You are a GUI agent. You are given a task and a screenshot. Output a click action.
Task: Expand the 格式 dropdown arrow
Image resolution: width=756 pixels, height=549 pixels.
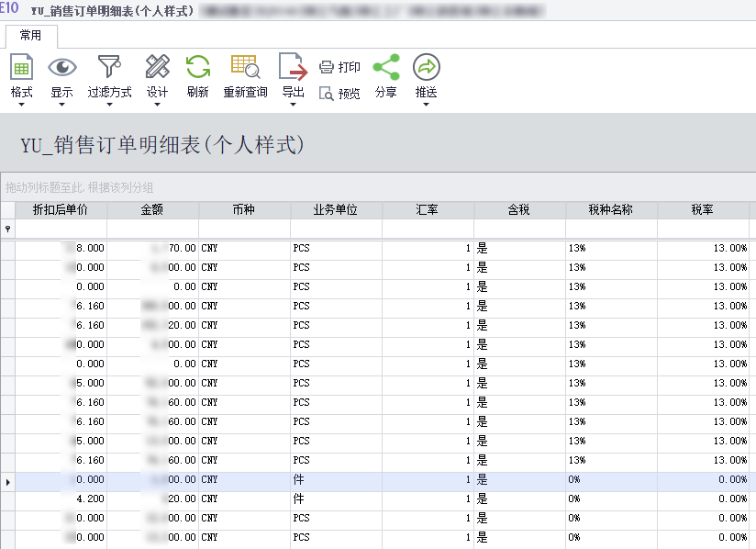pyautogui.click(x=21, y=105)
